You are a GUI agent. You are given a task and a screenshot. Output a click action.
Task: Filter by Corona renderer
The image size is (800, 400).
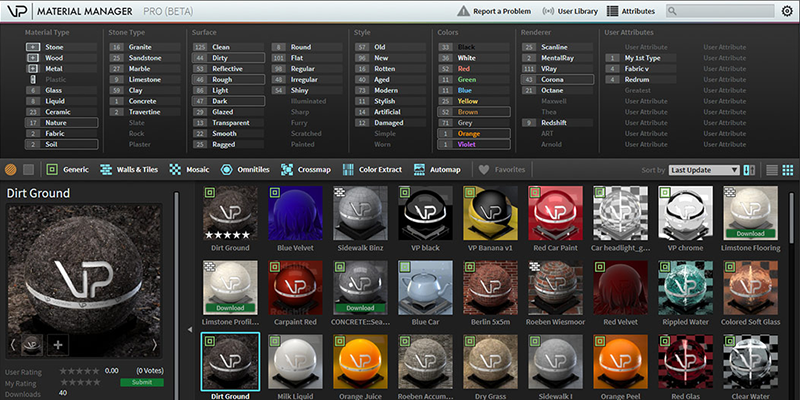[x=557, y=80]
